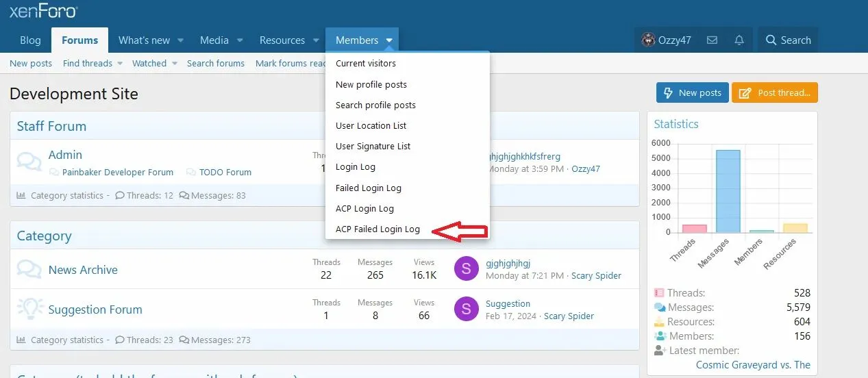Click the News Archive forum icon
This screenshot has width=868, height=378.
tap(29, 269)
